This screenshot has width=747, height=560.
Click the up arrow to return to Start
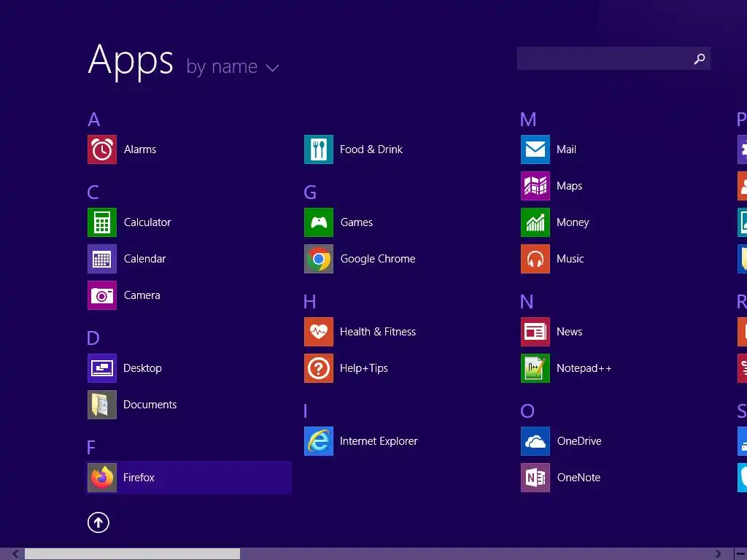[98, 522]
